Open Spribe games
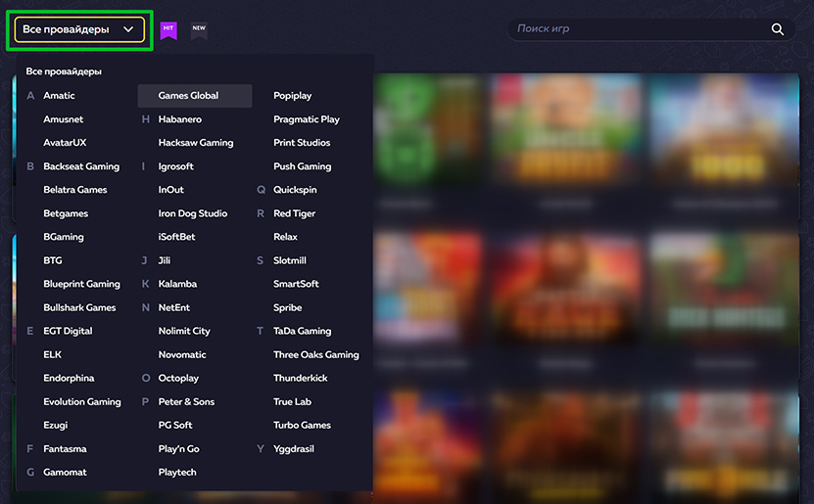The width and height of the screenshot is (814, 504). [288, 307]
